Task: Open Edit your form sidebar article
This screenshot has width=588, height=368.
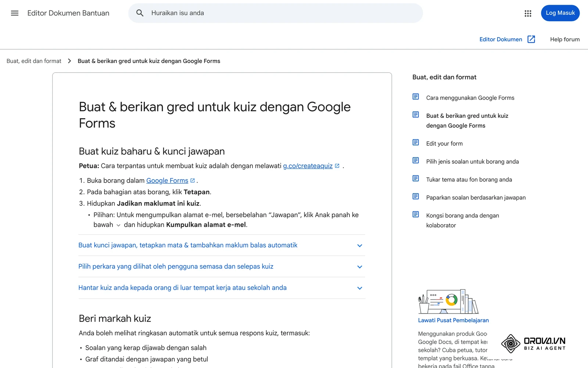Action: (444, 144)
